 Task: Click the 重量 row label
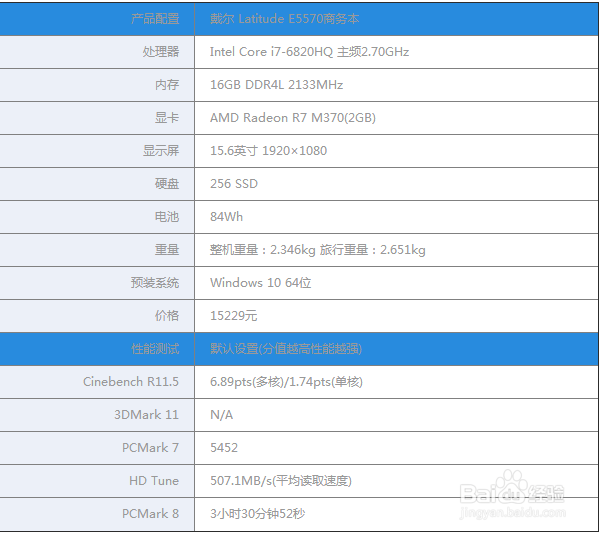[167, 249]
